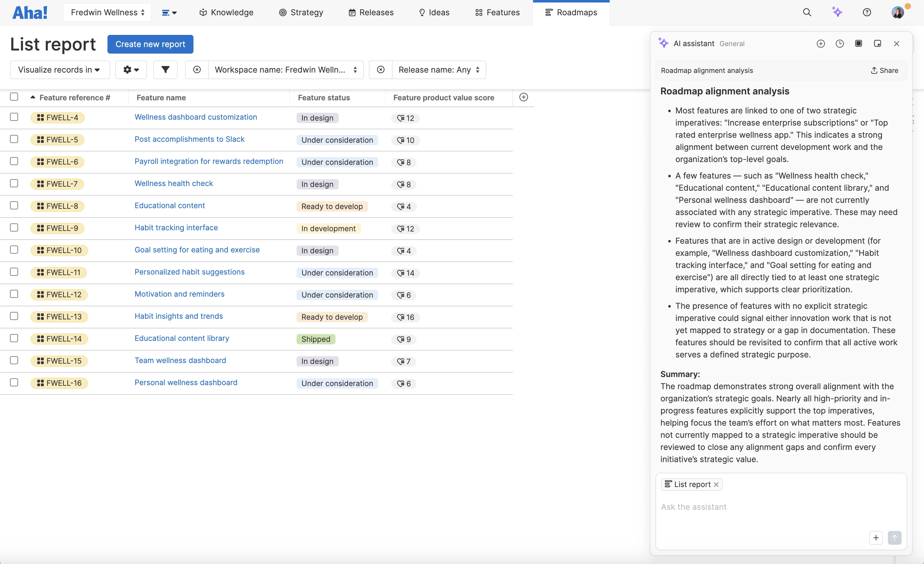Image resolution: width=924 pixels, height=564 pixels.
Task: Open the Visualize records in dropdown
Action: (x=59, y=70)
